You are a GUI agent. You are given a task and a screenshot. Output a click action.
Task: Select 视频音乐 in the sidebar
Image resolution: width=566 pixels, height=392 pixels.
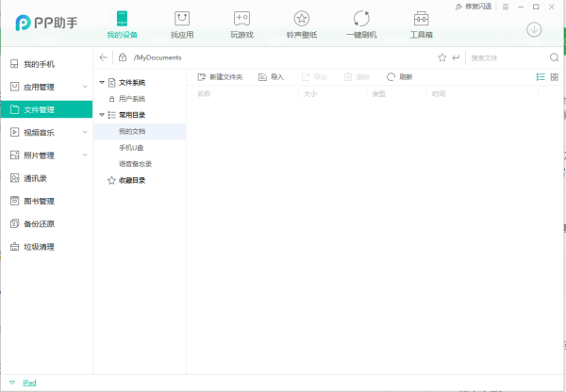click(46, 133)
